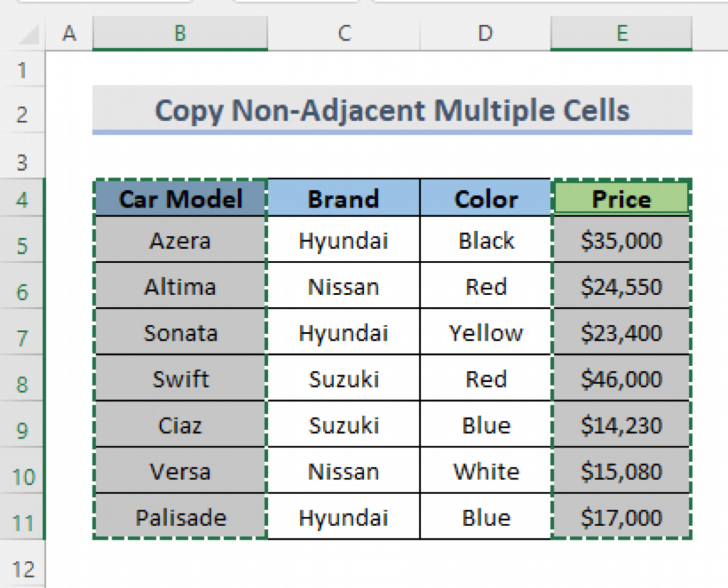Click the 'Copy Non-Adjacent Multiple Cells' title cell

click(392, 111)
